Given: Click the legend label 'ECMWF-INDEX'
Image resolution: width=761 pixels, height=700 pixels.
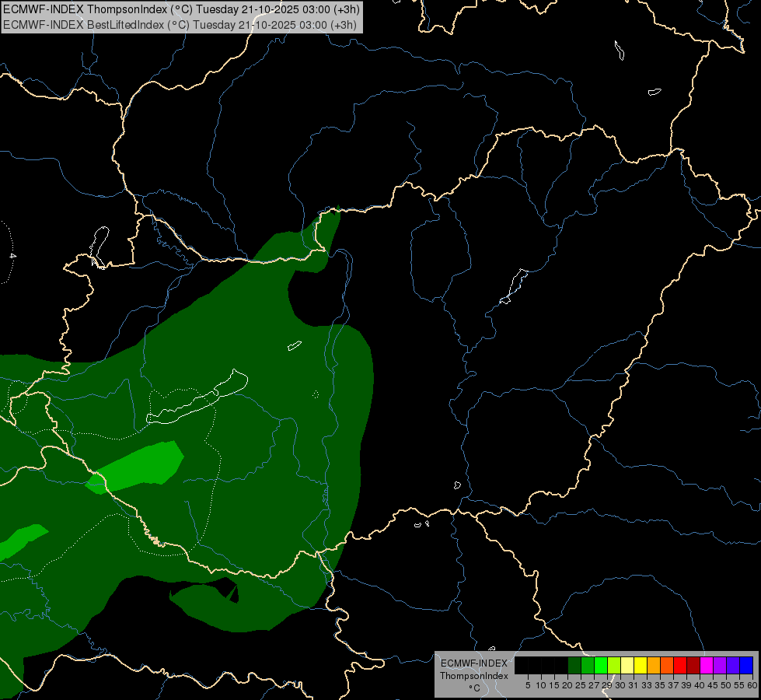Looking at the screenshot, I should pyautogui.click(x=473, y=663).
